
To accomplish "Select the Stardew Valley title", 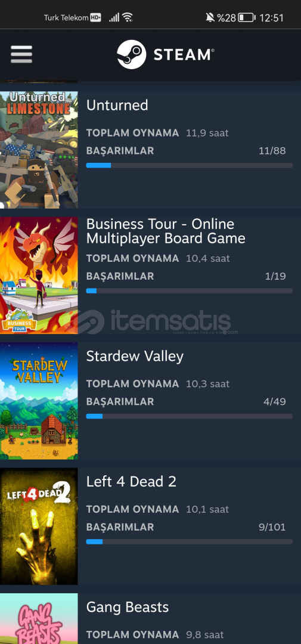I will tap(135, 356).
